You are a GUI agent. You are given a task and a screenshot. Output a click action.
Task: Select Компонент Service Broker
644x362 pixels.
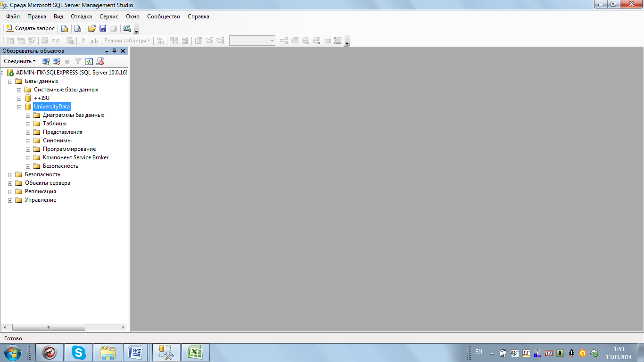75,157
